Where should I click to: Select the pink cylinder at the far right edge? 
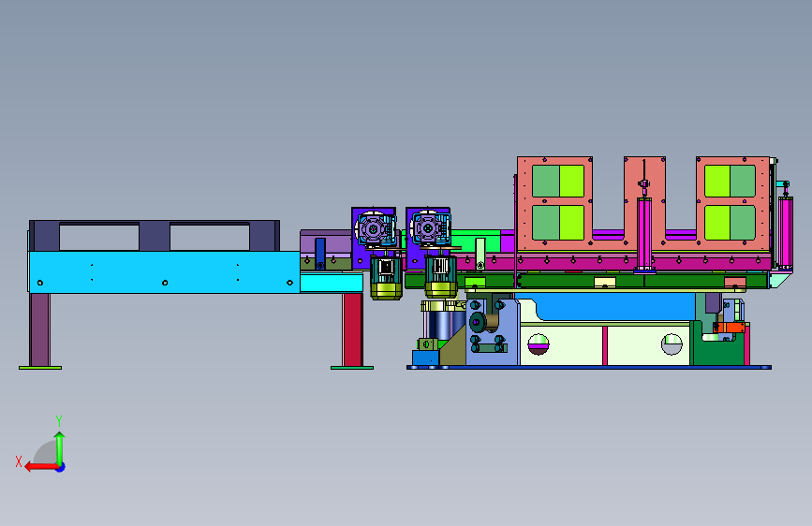click(x=786, y=232)
